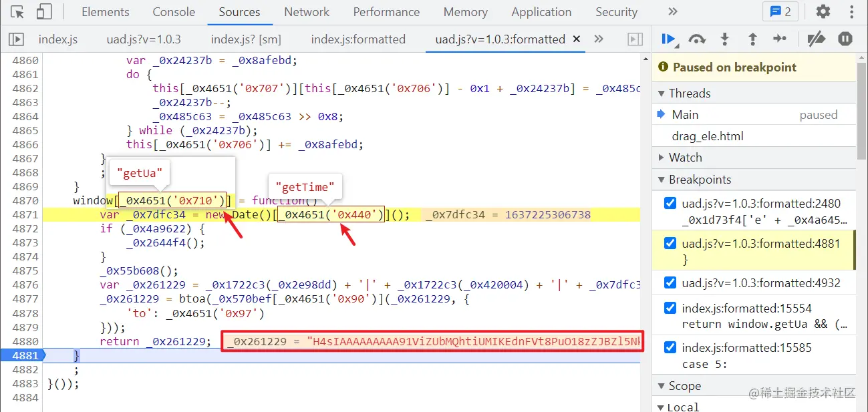This screenshot has width=868, height=412.
Task: Open the index.js:formatted file tab
Action: [358, 39]
